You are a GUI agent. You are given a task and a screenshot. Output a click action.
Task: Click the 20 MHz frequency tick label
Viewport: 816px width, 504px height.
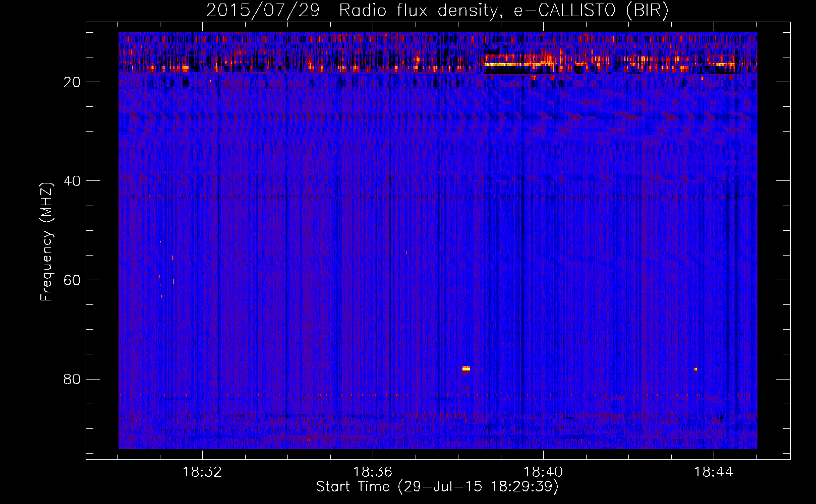point(72,82)
